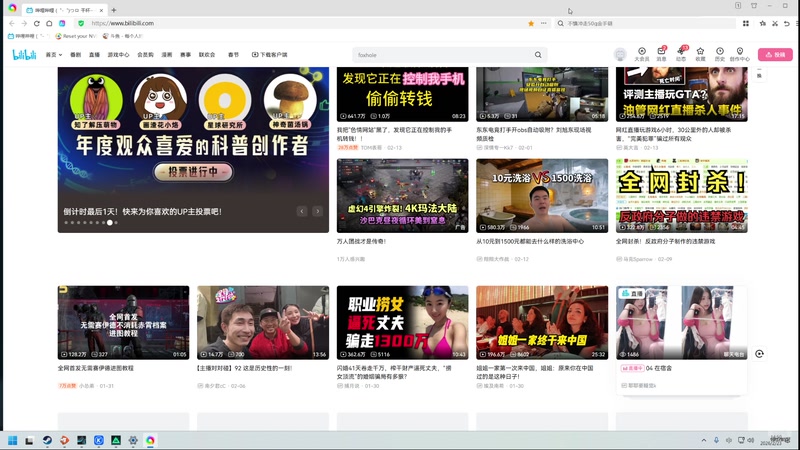Click the browser address bar URL

tap(122, 23)
